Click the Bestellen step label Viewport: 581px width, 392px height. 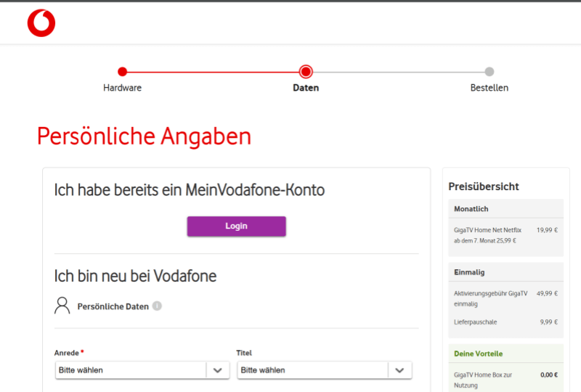[x=489, y=88]
